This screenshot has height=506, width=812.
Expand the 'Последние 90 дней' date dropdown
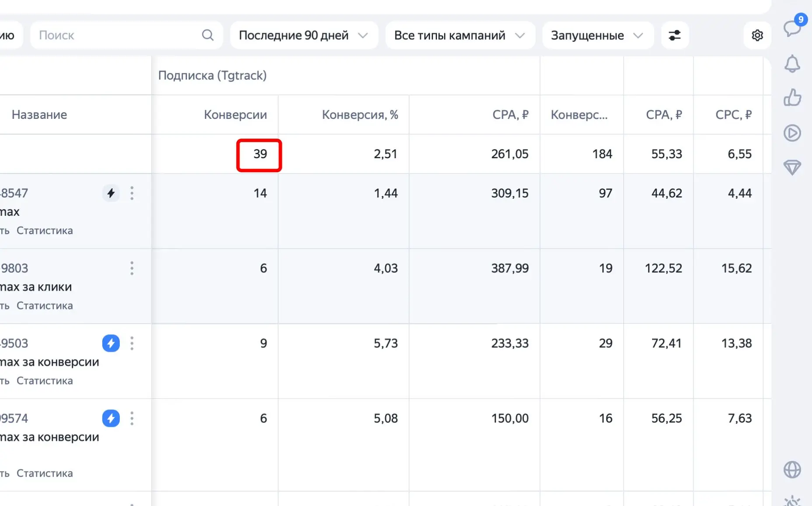pyautogui.click(x=304, y=35)
